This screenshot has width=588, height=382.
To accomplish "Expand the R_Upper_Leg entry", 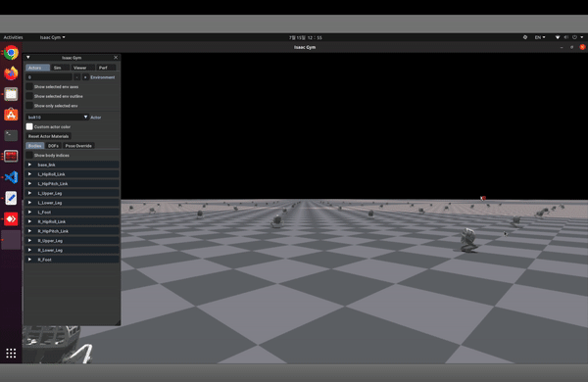I will point(73,241).
